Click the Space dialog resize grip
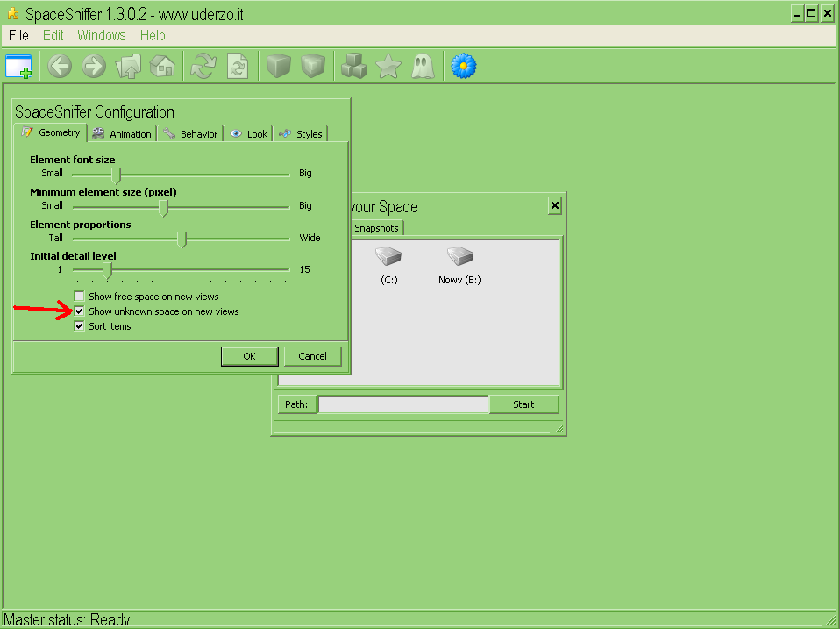Screen dimensions: 840x629 (x=559, y=429)
